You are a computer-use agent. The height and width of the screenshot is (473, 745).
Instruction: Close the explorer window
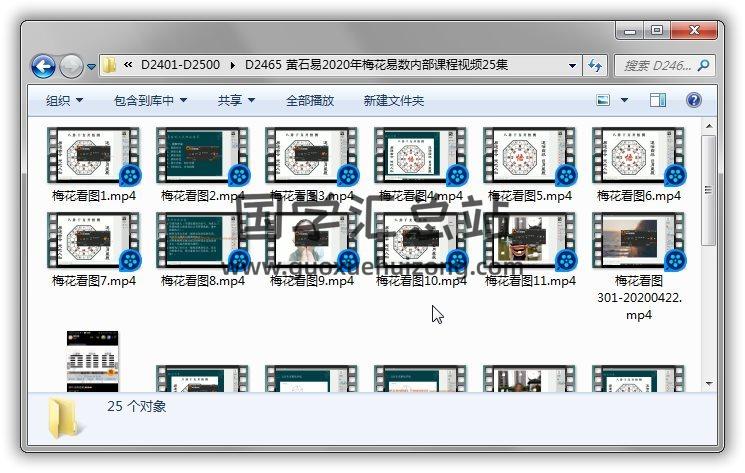pyautogui.click(x=694, y=30)
